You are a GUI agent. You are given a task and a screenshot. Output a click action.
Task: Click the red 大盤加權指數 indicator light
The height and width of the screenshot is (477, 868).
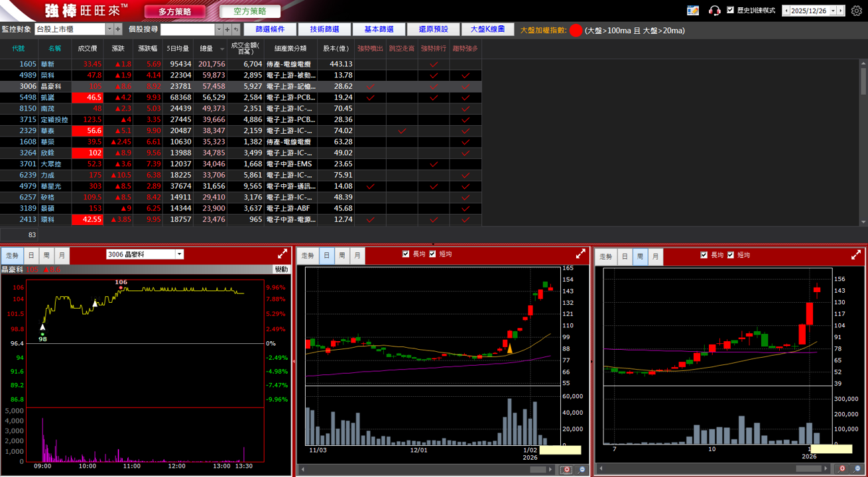tap(576, 30)
